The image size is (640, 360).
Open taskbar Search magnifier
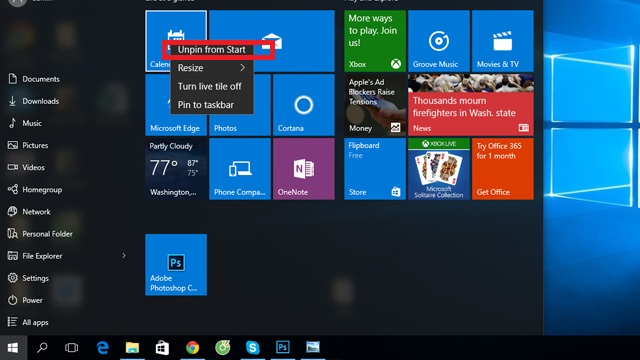coord(42,348)
